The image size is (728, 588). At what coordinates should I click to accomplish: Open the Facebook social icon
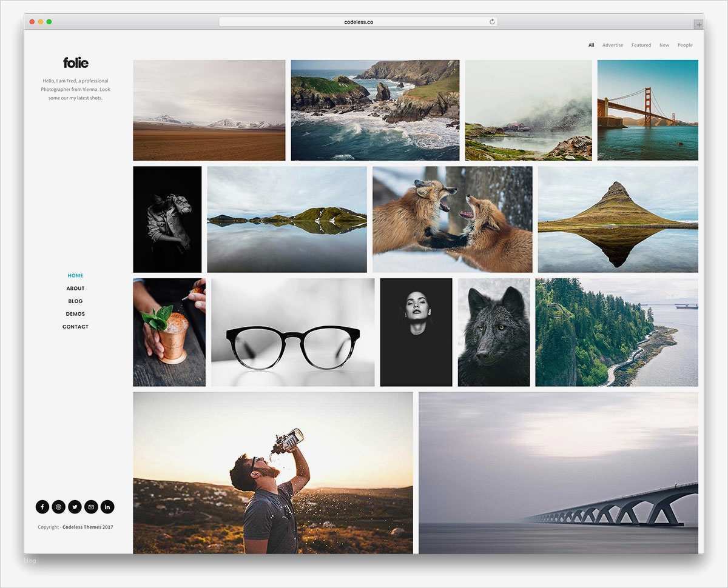click(42, 507)
